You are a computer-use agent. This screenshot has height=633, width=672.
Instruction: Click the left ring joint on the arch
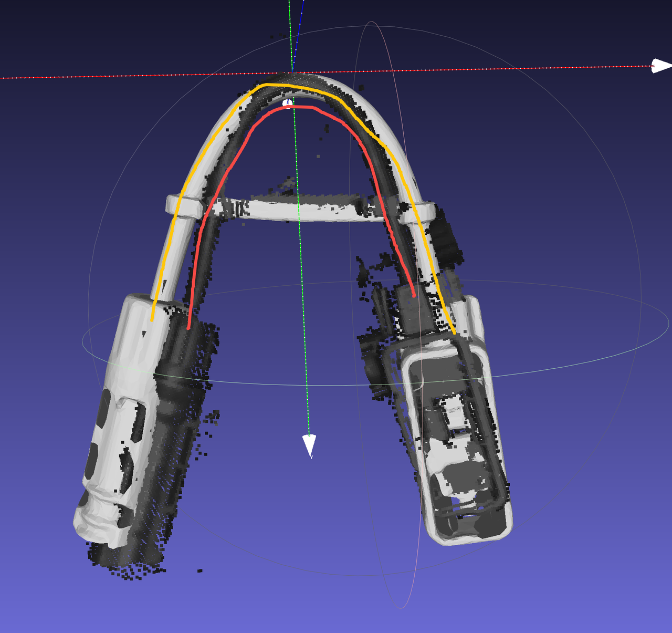point(184,205)
